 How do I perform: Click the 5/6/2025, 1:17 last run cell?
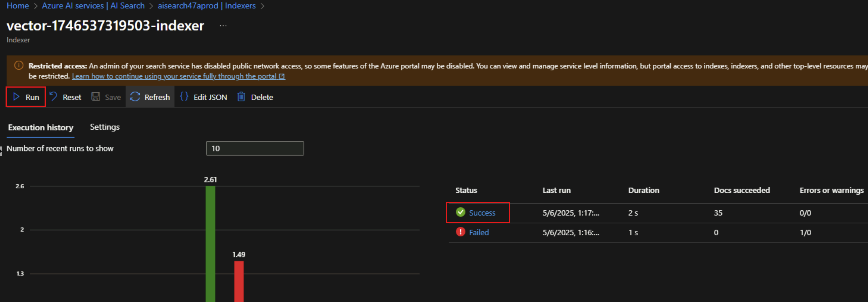571,213
